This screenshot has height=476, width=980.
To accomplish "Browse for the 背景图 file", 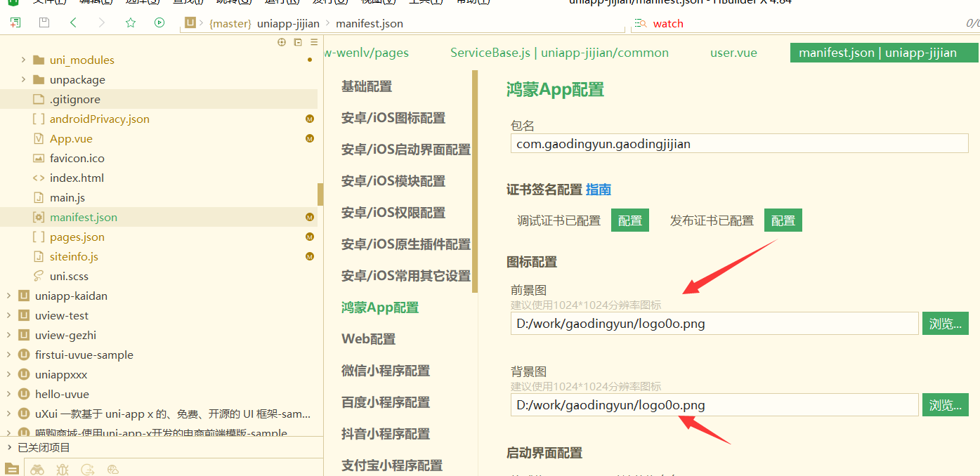I will click(946, 405).
